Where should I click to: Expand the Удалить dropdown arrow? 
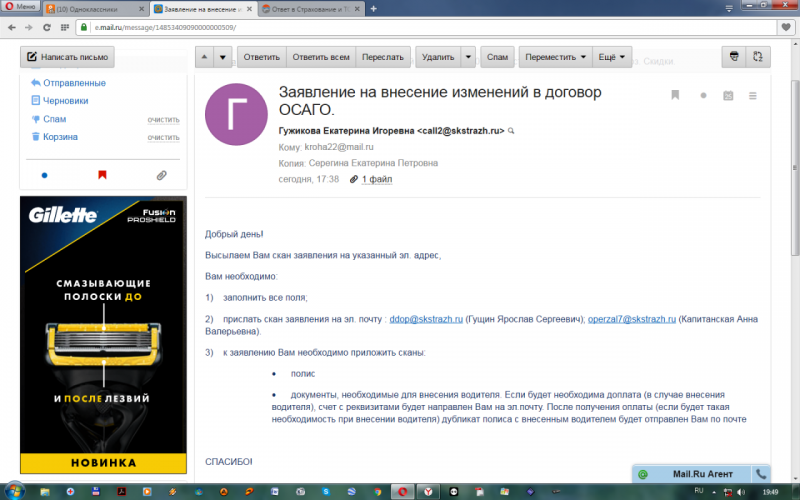[x=468, y=57]
